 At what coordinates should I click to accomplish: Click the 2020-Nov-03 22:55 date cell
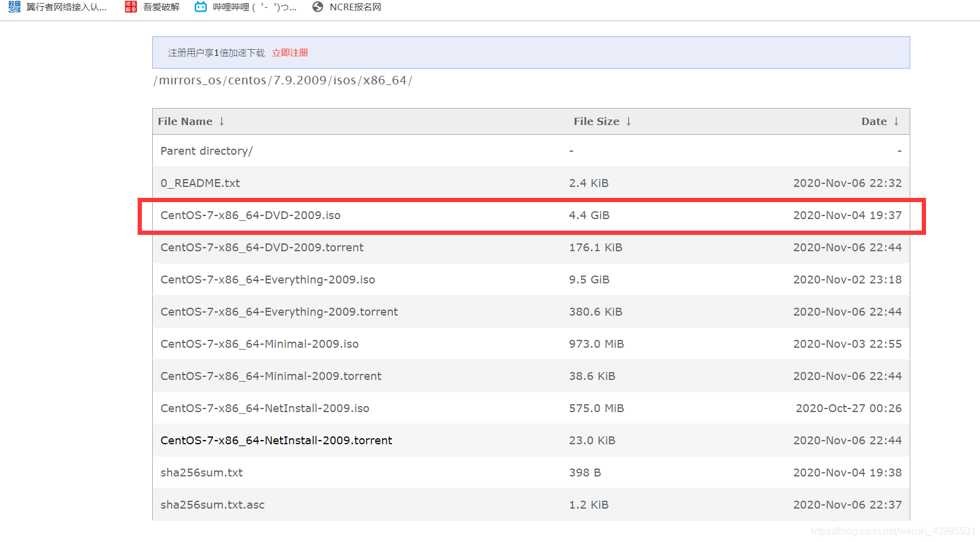coord(847,344)
